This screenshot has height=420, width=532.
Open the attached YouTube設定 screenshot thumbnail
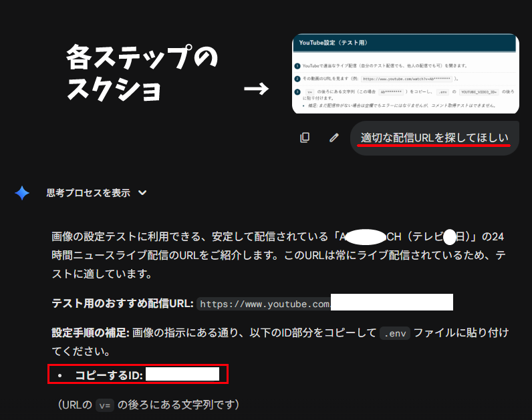(x=406, y=73)
